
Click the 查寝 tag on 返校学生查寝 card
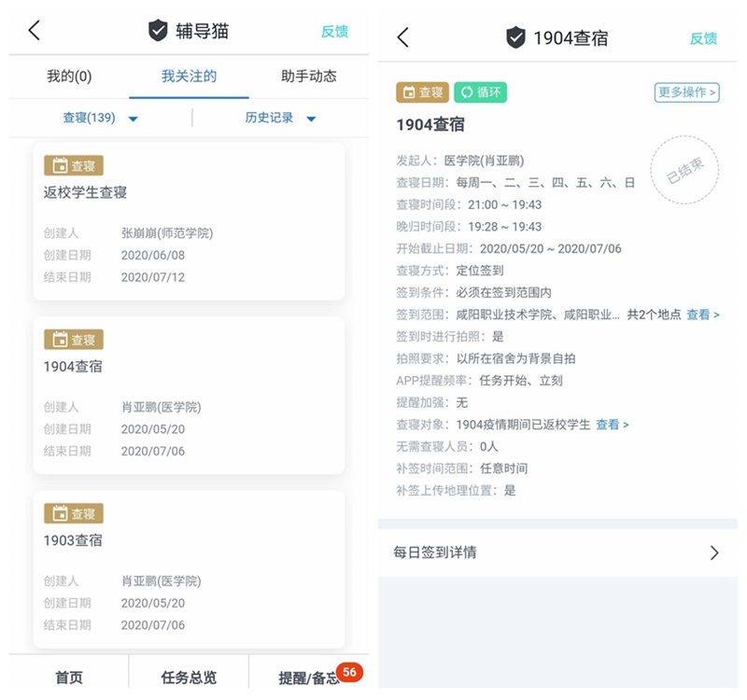click(x=74, y=166)
